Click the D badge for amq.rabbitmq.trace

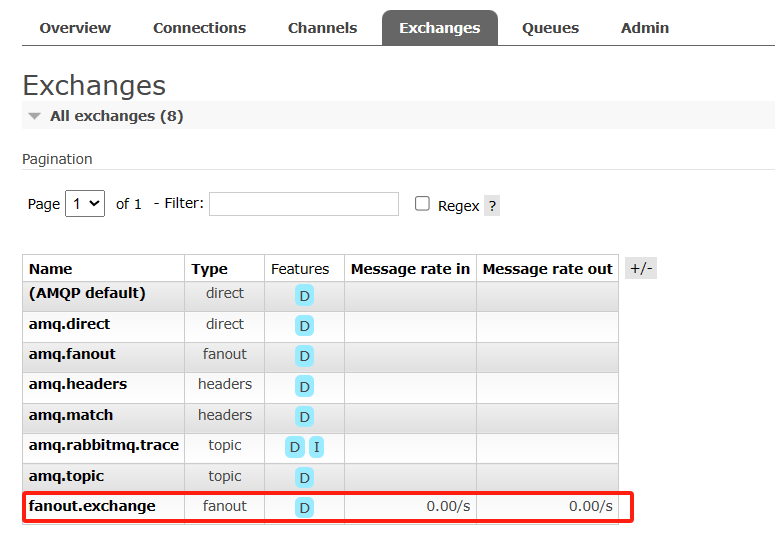pos(295,447)
